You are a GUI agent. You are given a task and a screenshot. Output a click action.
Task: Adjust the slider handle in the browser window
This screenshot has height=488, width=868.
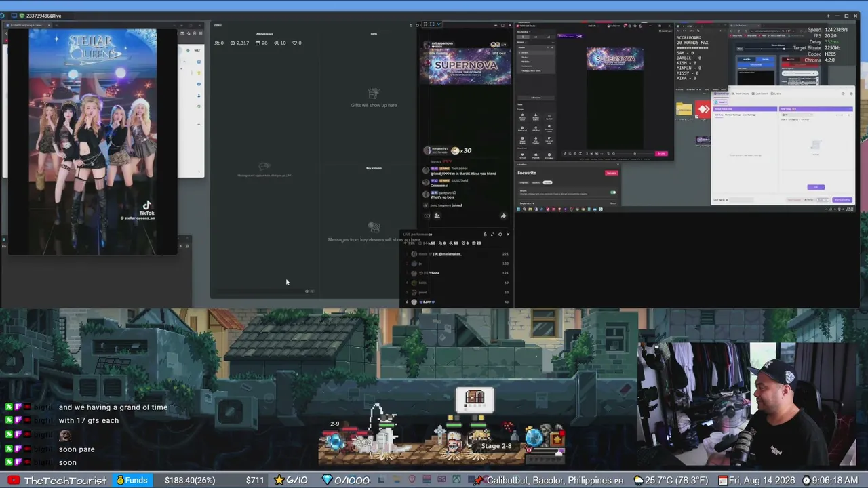click(x=784, y=49)
